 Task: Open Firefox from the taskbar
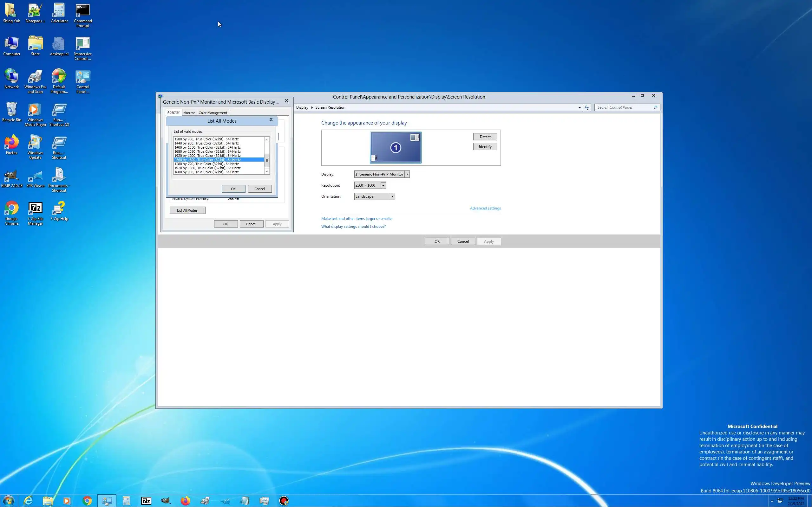click(185, 501)
